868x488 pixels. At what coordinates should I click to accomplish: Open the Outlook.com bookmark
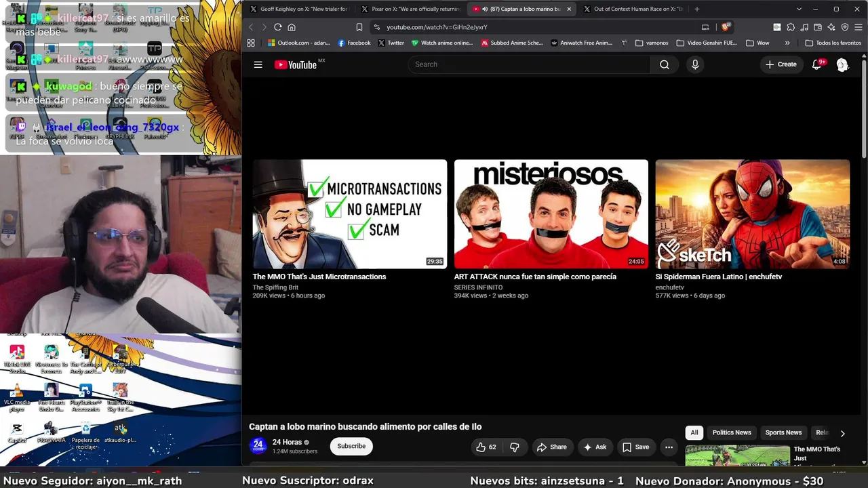[x=298, y=43]
